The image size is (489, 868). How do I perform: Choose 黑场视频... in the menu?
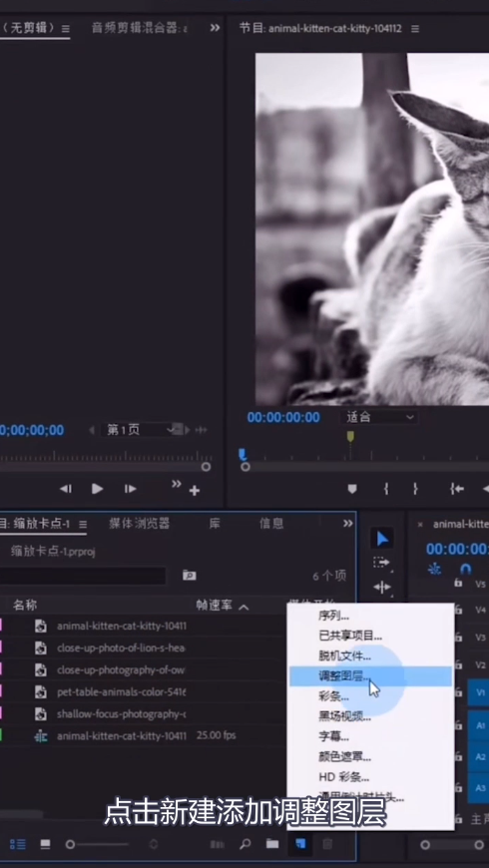371,716
